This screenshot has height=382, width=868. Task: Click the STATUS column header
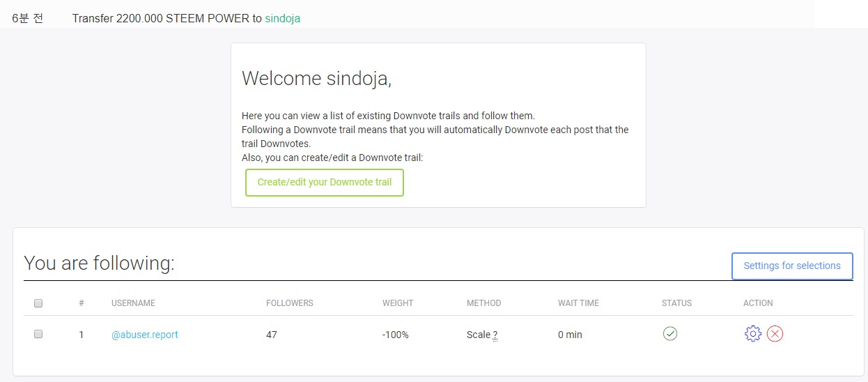pyautogui.click(x=676, y=303)
